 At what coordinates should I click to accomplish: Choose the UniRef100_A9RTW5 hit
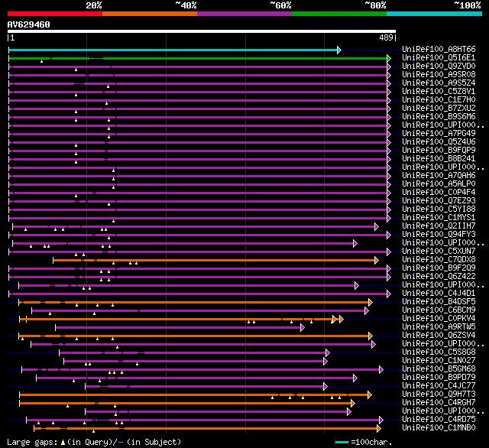(x=439, y=327)
